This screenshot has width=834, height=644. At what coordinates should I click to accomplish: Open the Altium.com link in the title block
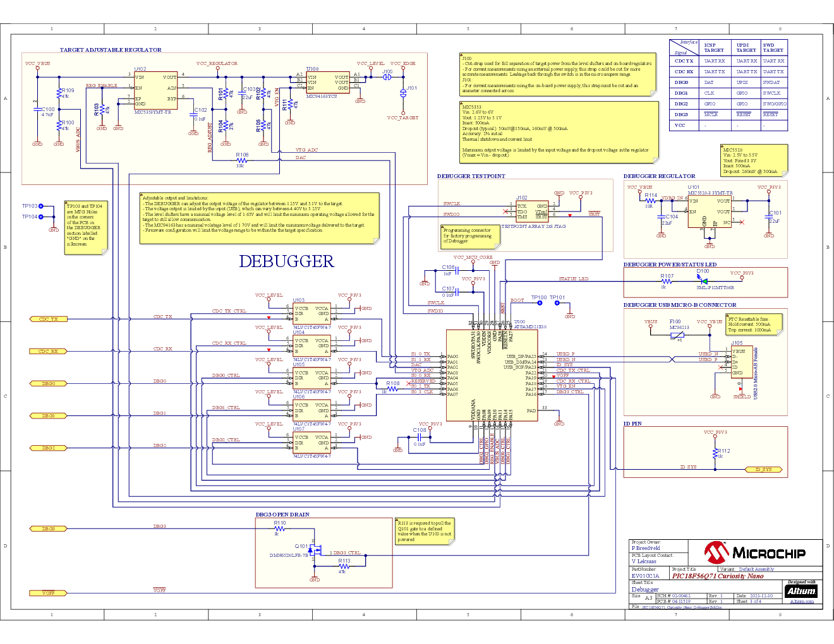coord(804,602)
